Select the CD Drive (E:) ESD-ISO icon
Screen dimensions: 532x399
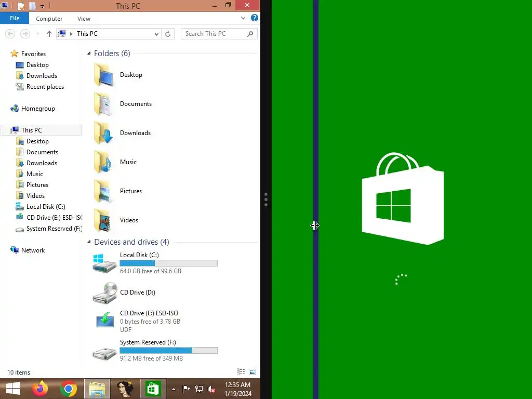point(104,320)
